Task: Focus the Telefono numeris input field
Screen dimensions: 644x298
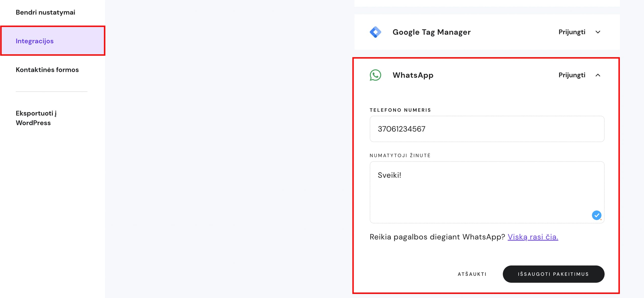Action: [x=487, y=129]
